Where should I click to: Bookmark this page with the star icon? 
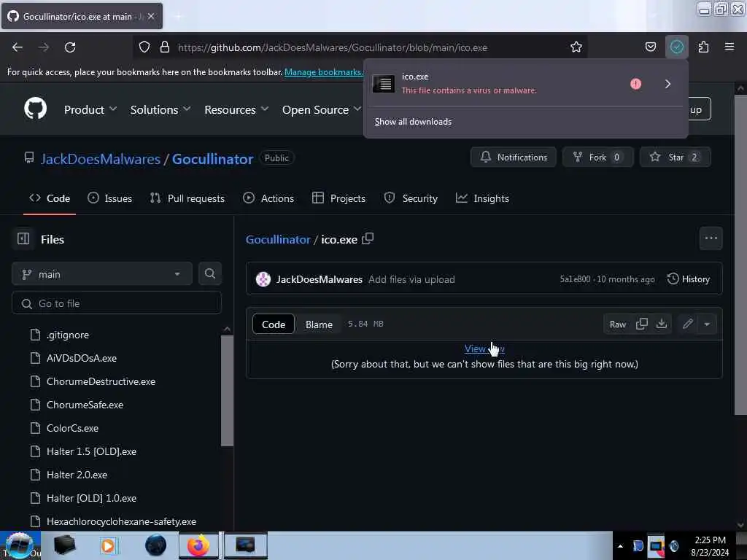(576, 47)
